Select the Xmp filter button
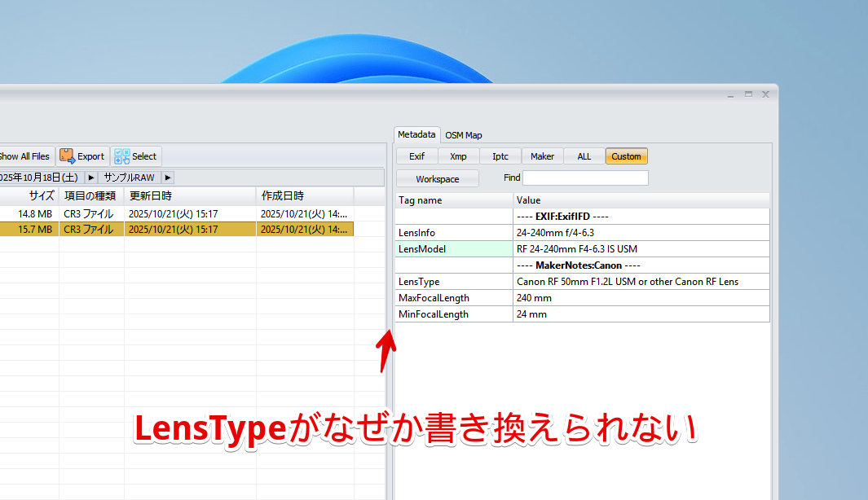 click(x=458, y=156)
